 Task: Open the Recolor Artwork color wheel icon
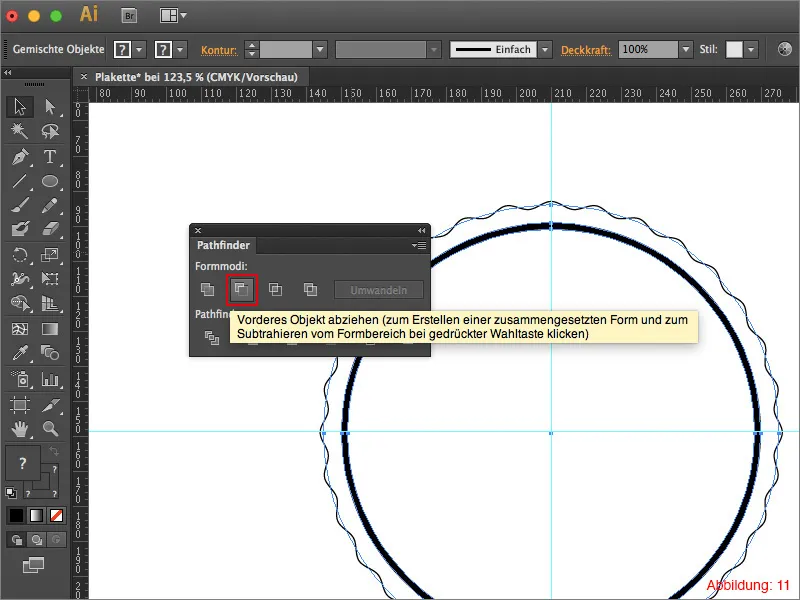(x=784, y=49)
